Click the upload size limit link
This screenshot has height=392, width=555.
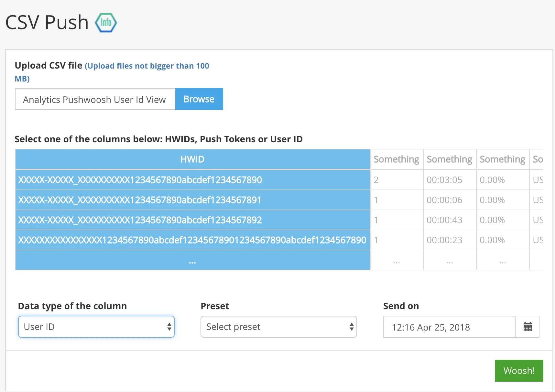pyautogui.click(x=147, y=66)
